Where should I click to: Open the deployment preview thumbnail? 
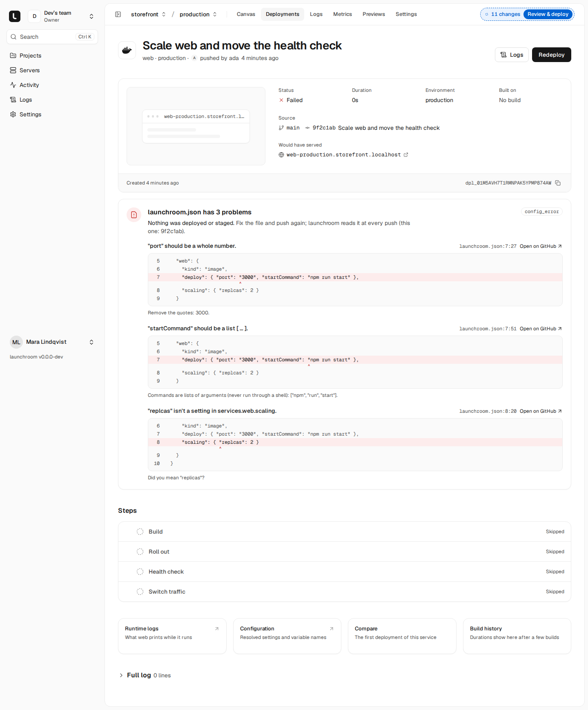(x=196, y=126)
